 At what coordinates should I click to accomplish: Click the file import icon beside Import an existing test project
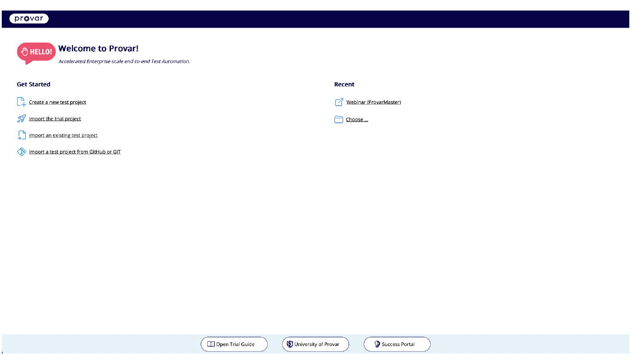click(21, 136)
